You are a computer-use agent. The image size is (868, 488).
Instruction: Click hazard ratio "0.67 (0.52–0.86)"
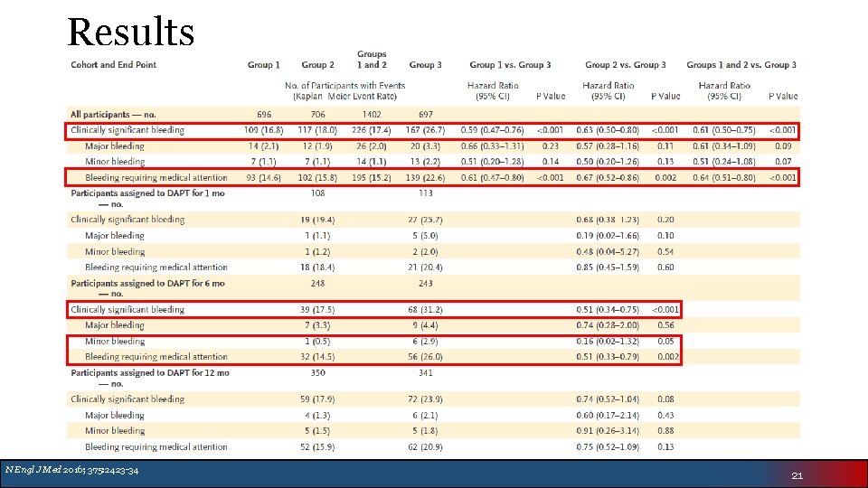pyautogui.click(x=608, y=178)
